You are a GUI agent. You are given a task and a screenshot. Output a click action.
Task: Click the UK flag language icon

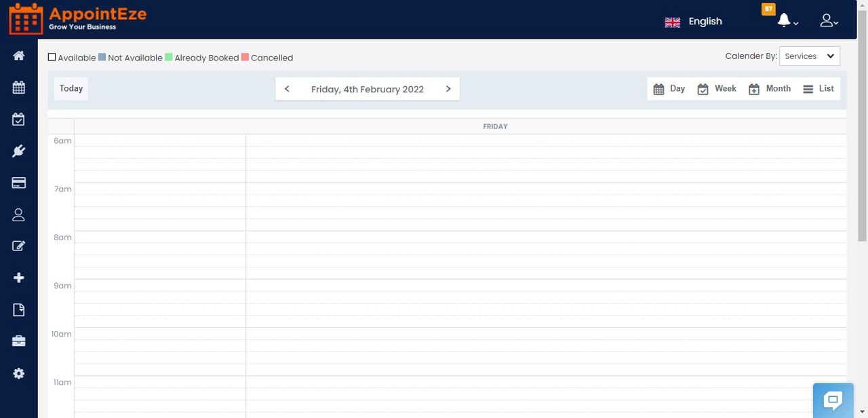pyautogui.click(x=673, y=22)
